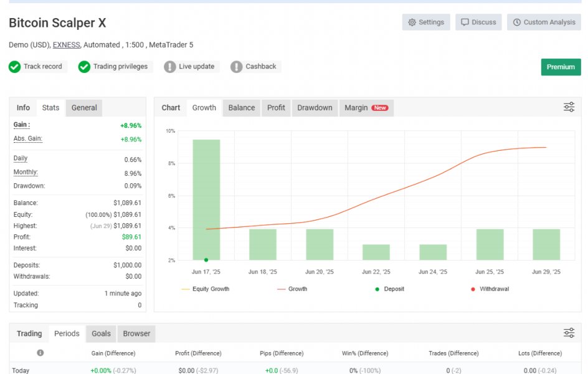Follow the EXNESS broker link
588x374 pixels.
click(67, 45)
